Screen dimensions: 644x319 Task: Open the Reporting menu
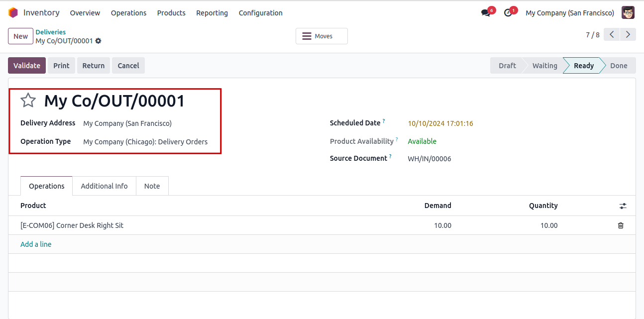(x=212, y=13)
